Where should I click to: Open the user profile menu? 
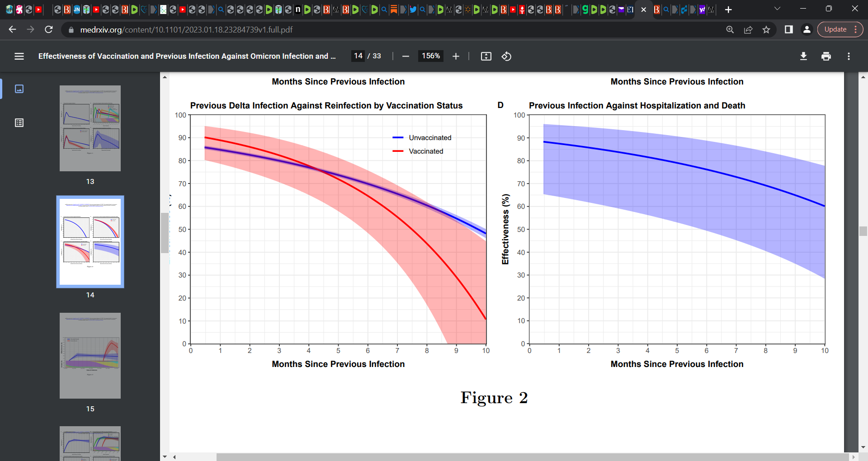point(807,29)
